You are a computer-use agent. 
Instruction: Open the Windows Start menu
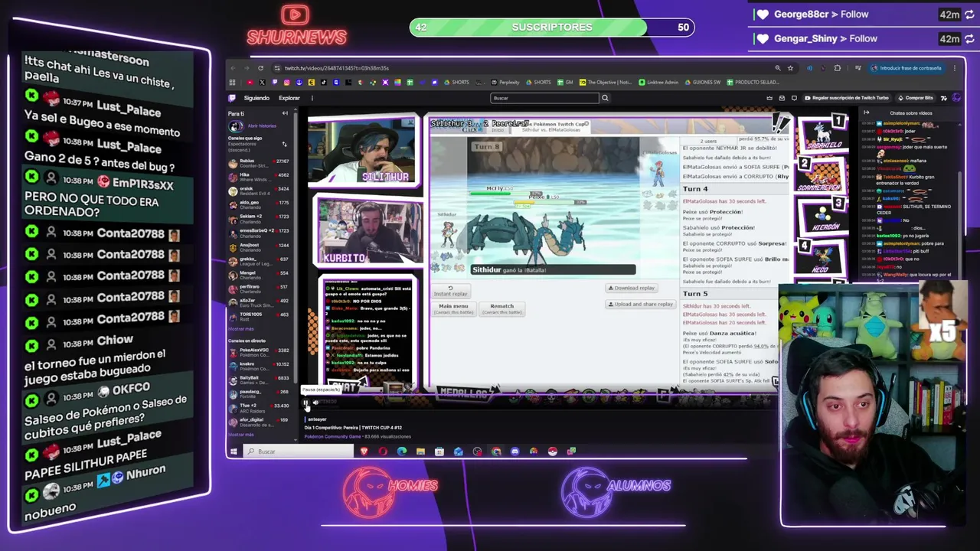234,452
